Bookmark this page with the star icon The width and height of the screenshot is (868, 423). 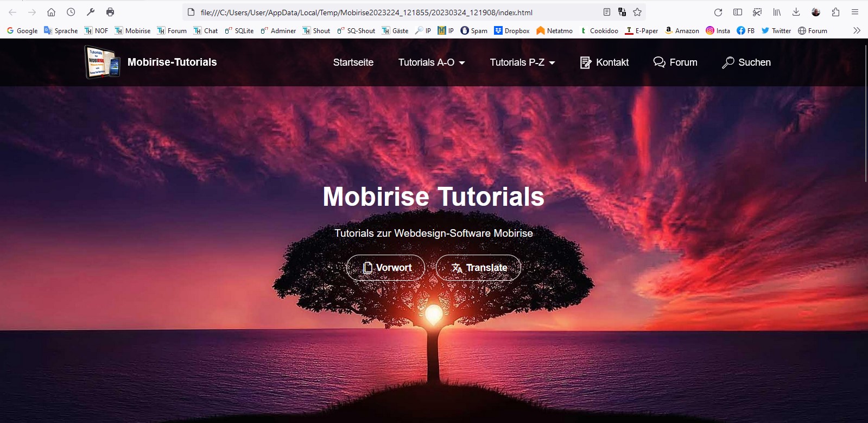tap(637, 12)
